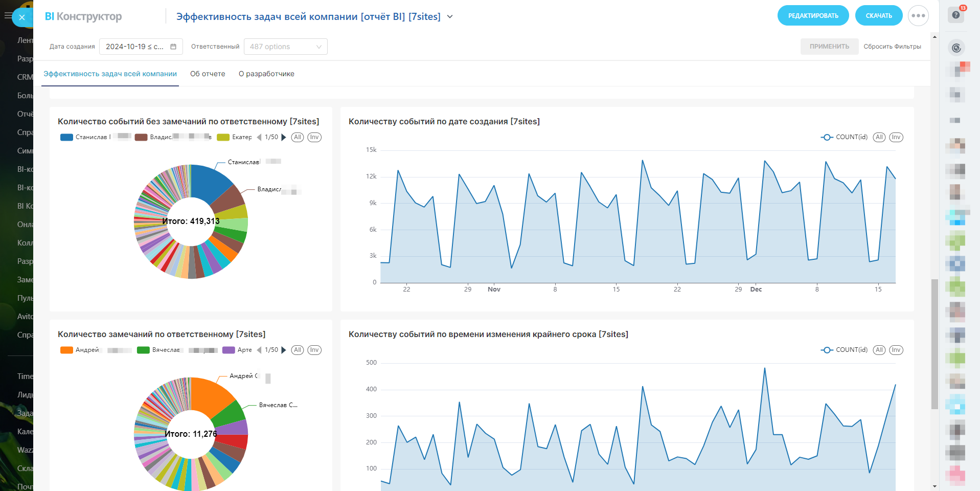980x491 pixels.
Task: Go to previous legend page in events pie chart
Action: [259, 137]
